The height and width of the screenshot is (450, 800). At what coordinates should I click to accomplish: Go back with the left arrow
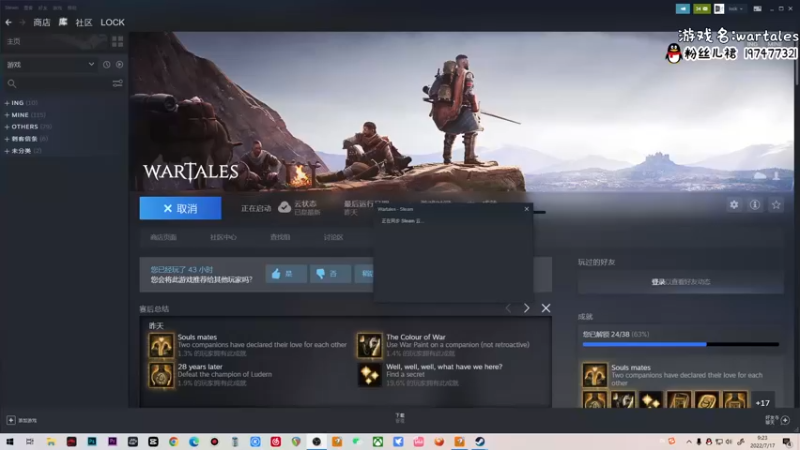click(8, 22)
